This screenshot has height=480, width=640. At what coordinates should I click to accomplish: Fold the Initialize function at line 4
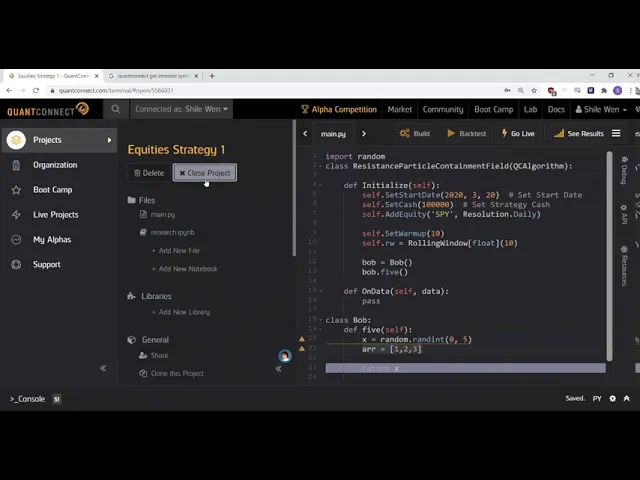(x=320, y=185)
